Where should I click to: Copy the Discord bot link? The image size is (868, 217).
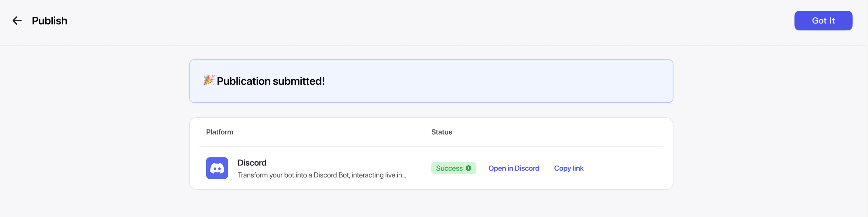coord(569,168)
